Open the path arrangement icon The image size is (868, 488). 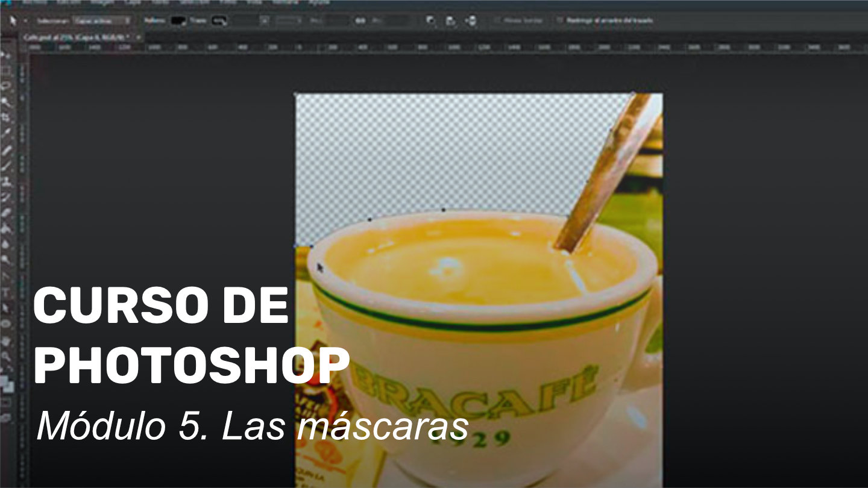471,20
